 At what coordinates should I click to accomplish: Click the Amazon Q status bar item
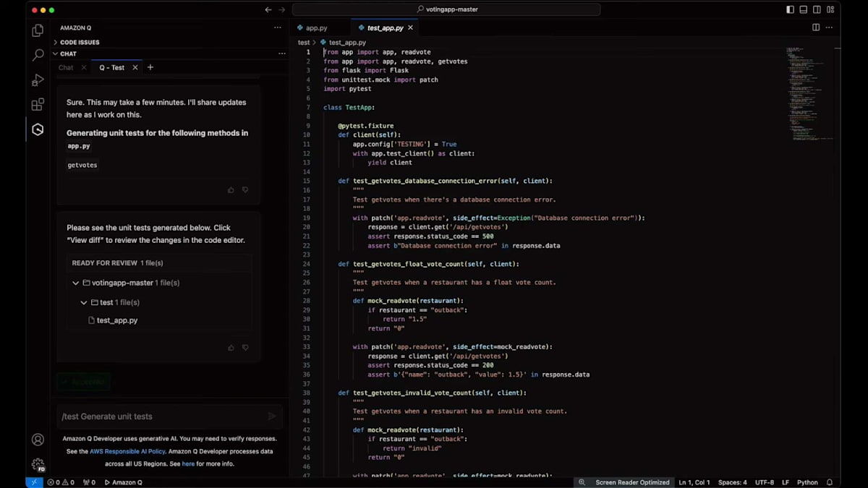pyautogui.click(x=123, y=482)
